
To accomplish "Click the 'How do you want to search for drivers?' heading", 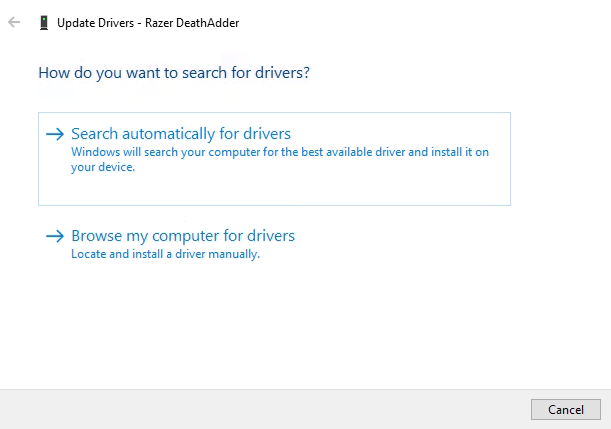I will click(174, 73).
